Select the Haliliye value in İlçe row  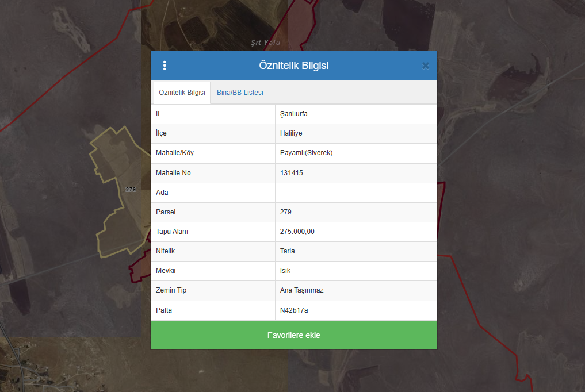[291, 133]
